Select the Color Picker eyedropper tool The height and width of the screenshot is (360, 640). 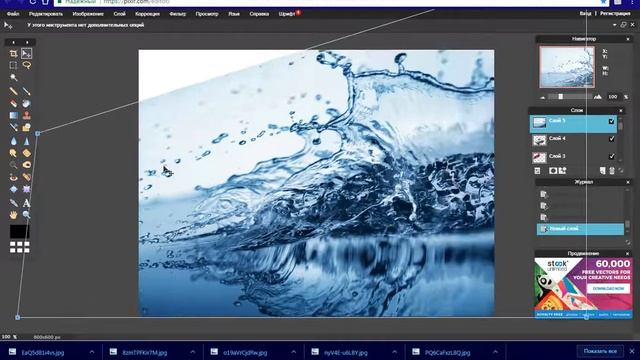[x=13, y=203]
